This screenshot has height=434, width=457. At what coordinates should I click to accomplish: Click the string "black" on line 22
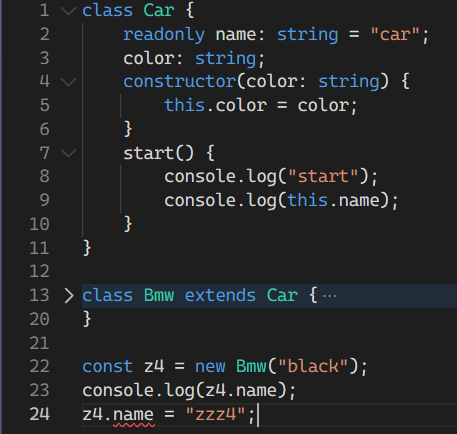[313, 366]
